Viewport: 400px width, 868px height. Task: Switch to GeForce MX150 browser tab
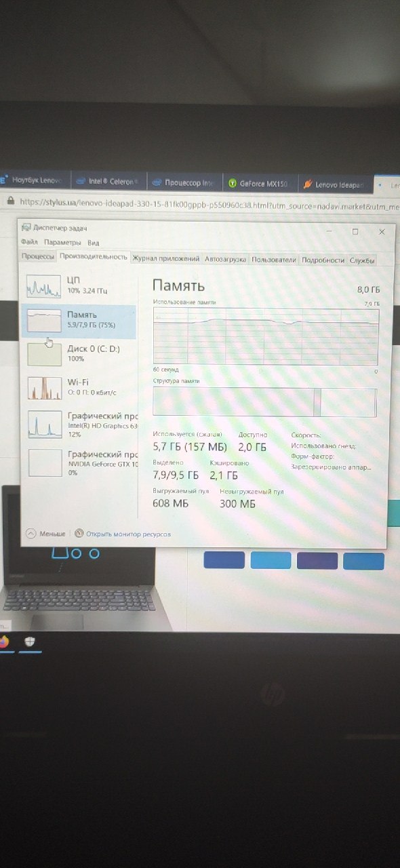(260, 183)
